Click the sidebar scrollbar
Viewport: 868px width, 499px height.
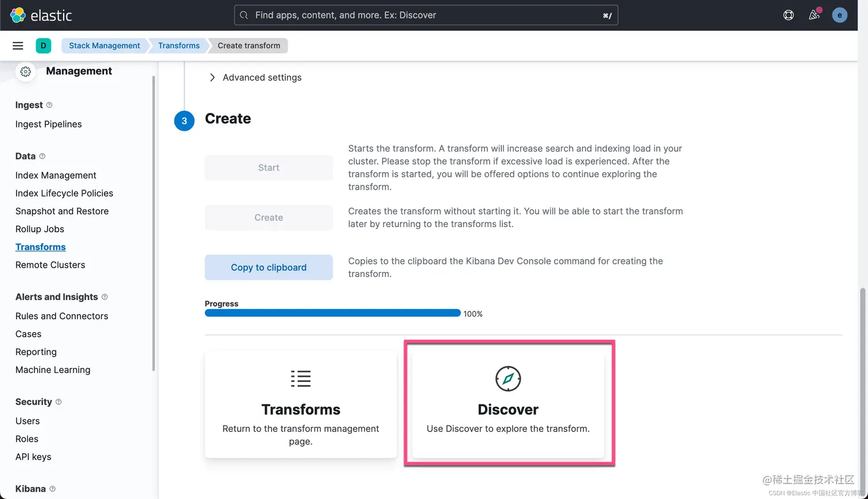[153, 224]
